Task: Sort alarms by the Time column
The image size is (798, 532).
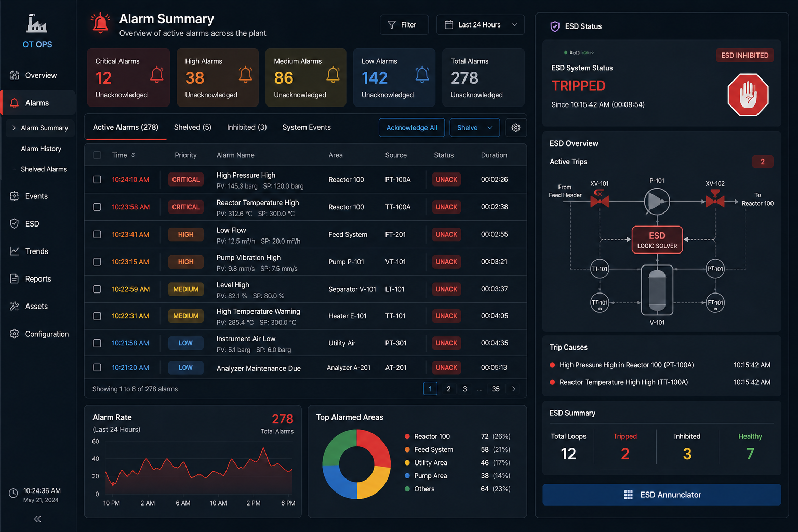Action: click(123, 155)
